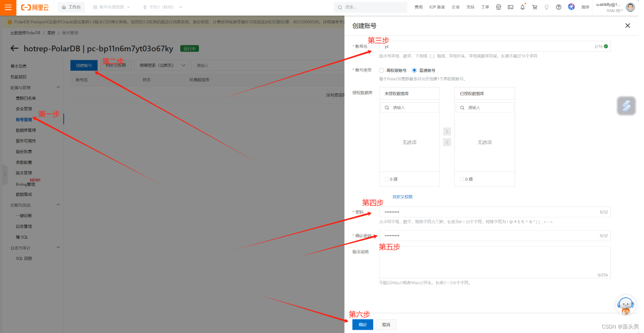Collapse the 配置与管理 section

tap(58, 87)
